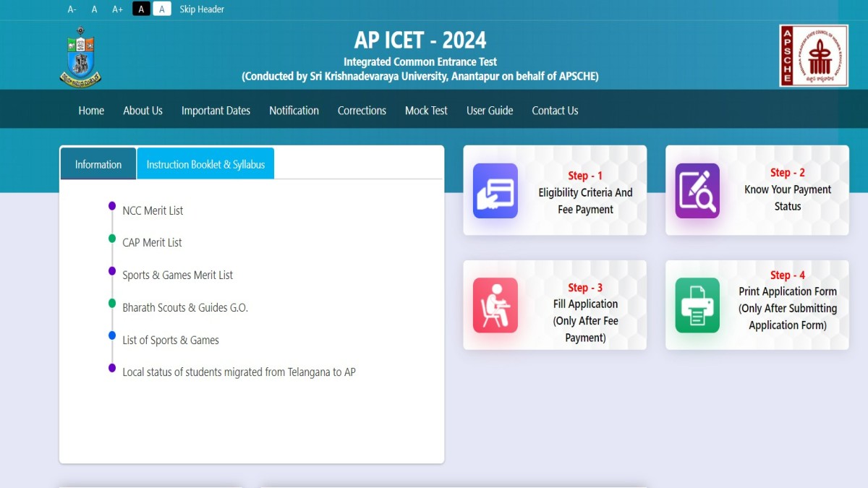868x488 pixels.
Task: Click the Print Application Form printer icon
Action: point(697,305)
